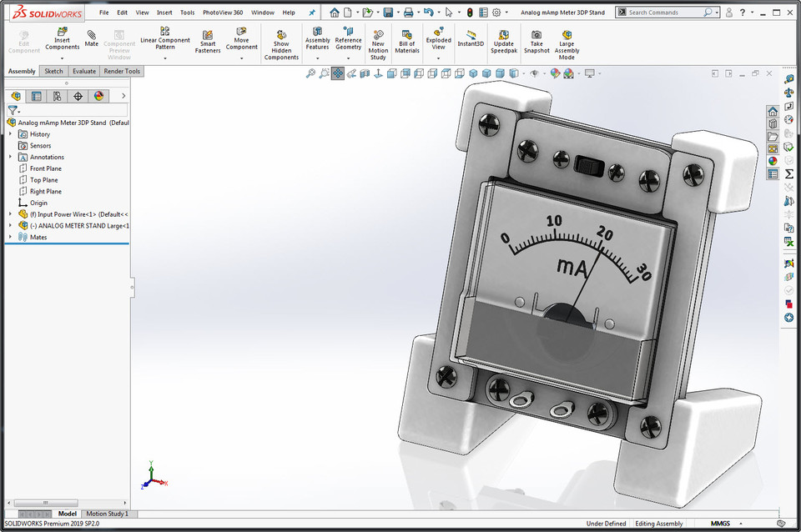Open the Tools menu
The width and height of the screenshot is (801, 532).
coord(187,12)
